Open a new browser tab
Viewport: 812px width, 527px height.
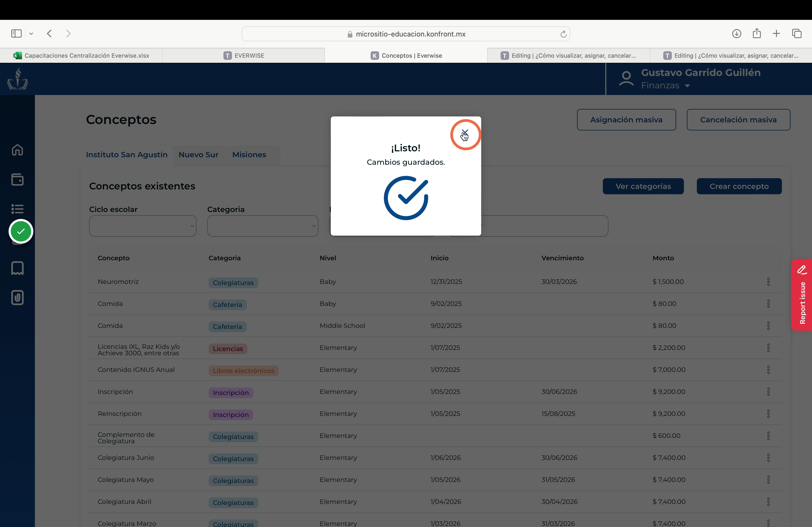[777, 33]
